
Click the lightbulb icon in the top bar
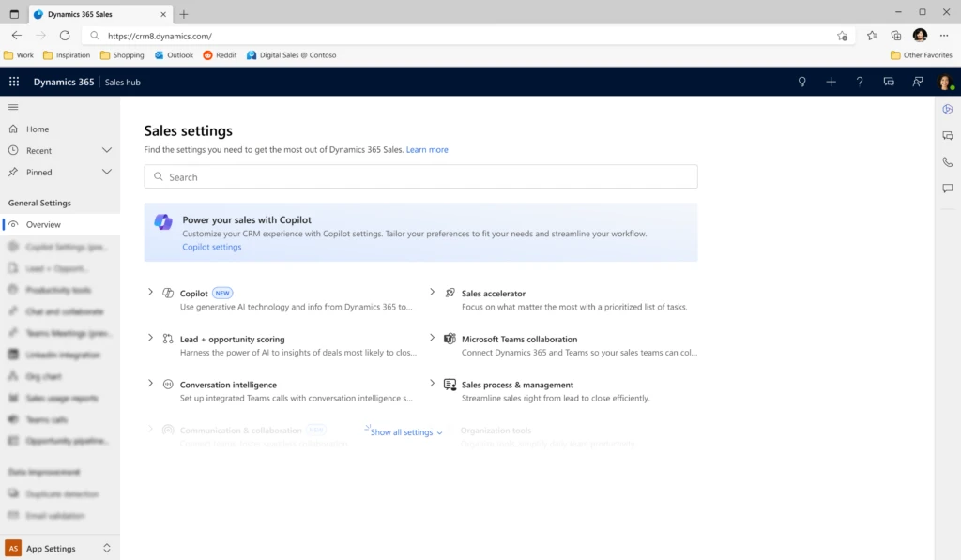pyautogui.click(x=801, y=82)
